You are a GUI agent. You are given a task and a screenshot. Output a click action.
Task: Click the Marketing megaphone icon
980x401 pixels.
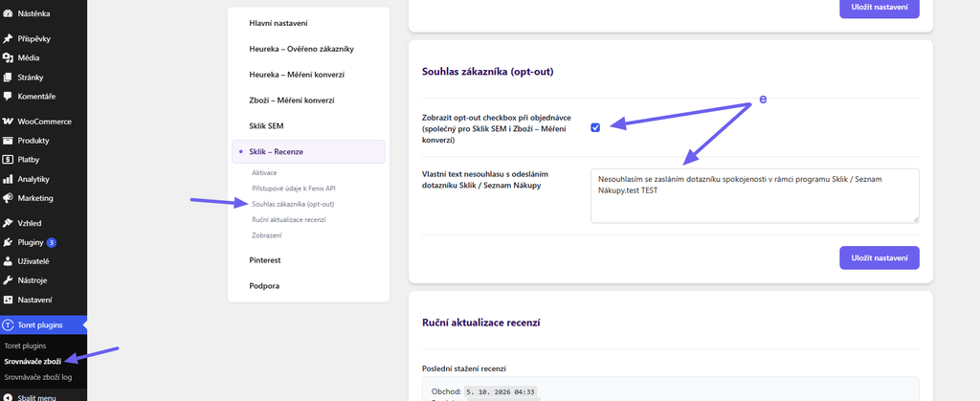pyautogui.click(x=8, y=198)
